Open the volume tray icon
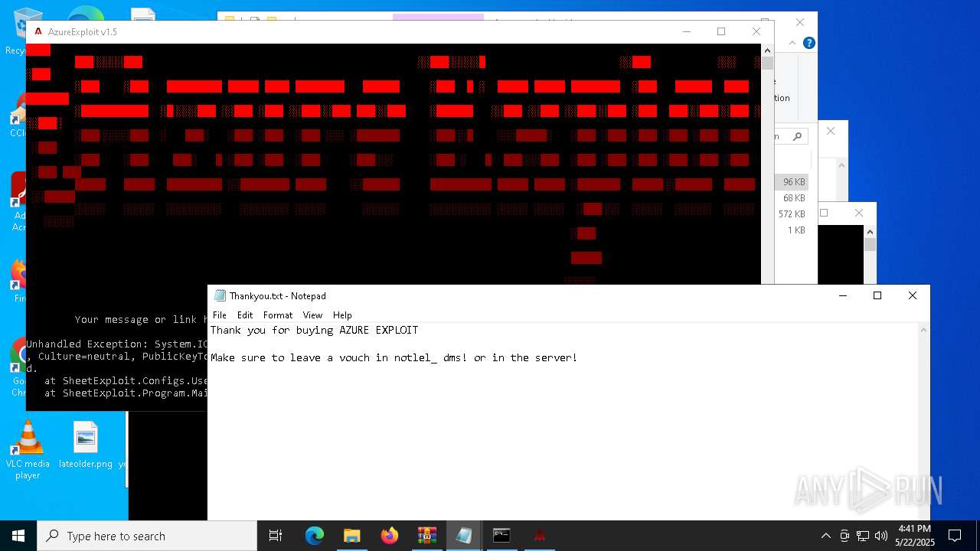This screenshot has height=551, width=980. coord(881,536)
